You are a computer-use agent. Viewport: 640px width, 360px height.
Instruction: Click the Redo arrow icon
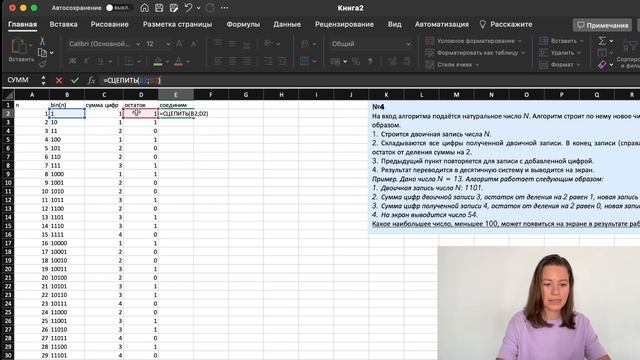(x=210, y=8)
